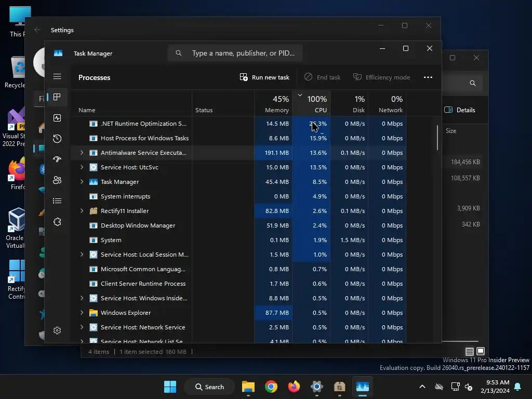The width and height of the screenshot is (532, 399).
Task: Click the Rectify11 Installer process icon
Action: point(94,211)
